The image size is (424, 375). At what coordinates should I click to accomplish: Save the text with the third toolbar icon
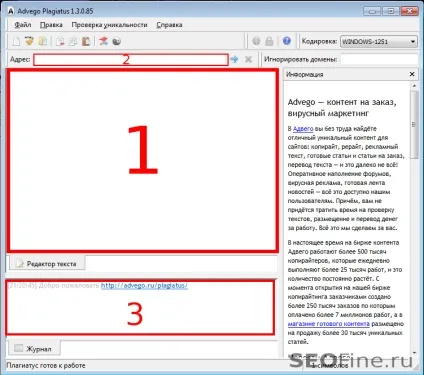pos(43,41)
